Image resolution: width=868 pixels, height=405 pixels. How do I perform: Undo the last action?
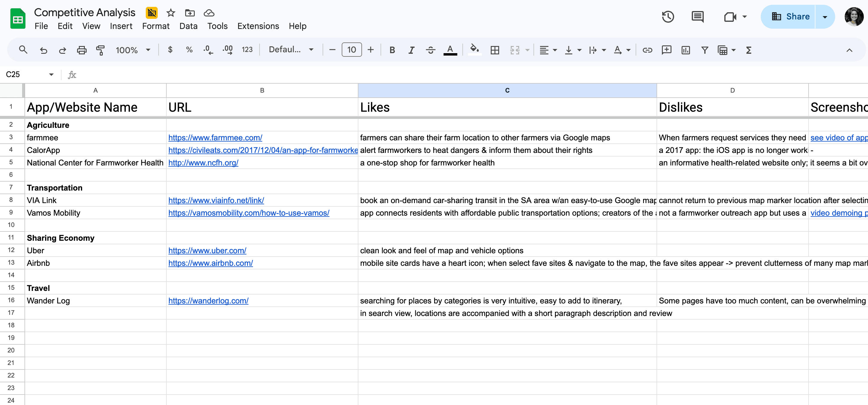coord(44,50)
